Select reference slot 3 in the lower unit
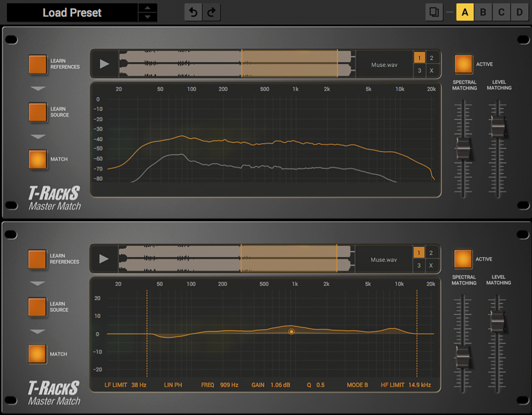 pyautogui.click(x=419, y=265)
